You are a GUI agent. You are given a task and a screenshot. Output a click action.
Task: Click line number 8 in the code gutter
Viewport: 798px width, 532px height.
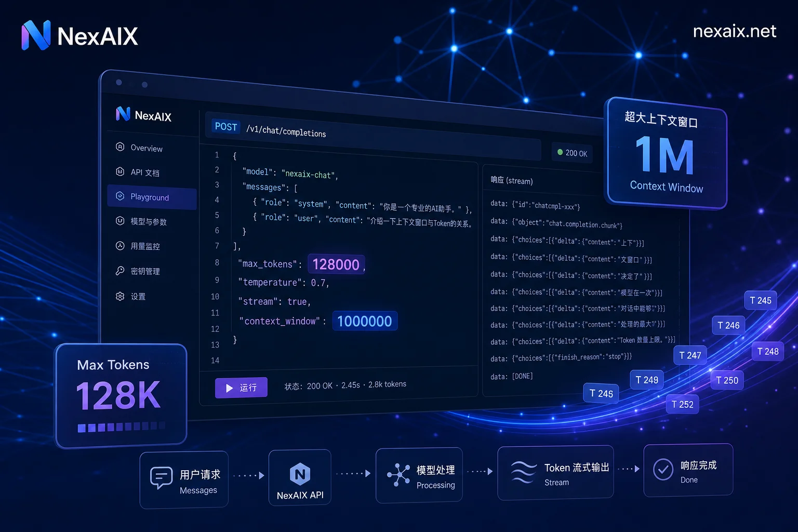(x=217, y=262)
